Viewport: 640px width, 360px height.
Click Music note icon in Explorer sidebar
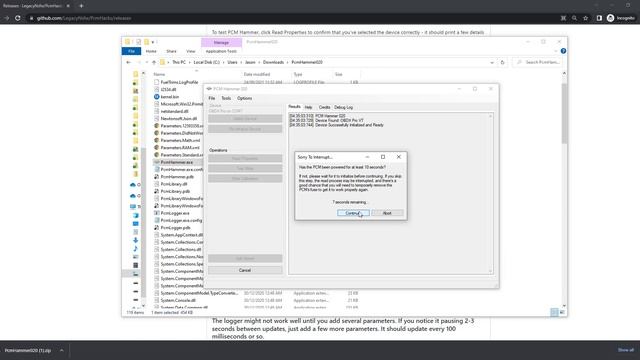pyautogui.click(x=136, y=249)
